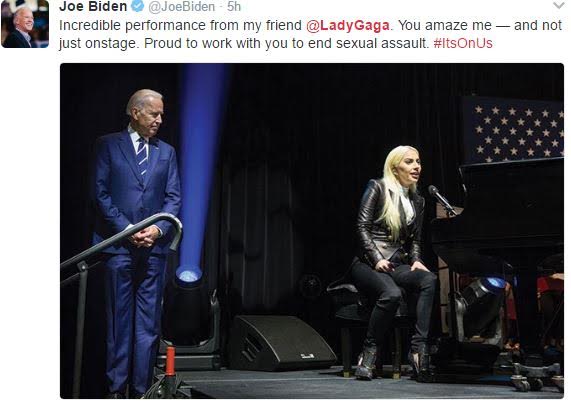Click the starred flag in the photo
The width and height of the screenshot is (571, 404).
tap(512, 129)
